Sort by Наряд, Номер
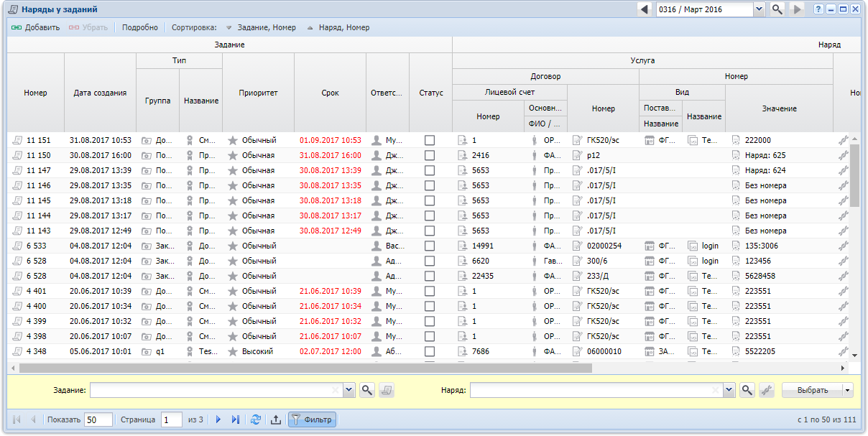 (x=338, y=27)
